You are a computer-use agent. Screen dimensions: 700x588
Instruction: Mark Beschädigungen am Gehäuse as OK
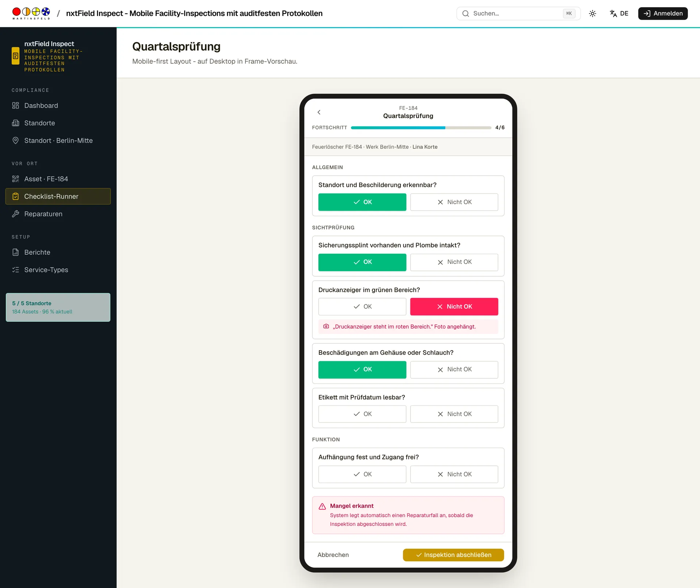pos(362,370)
